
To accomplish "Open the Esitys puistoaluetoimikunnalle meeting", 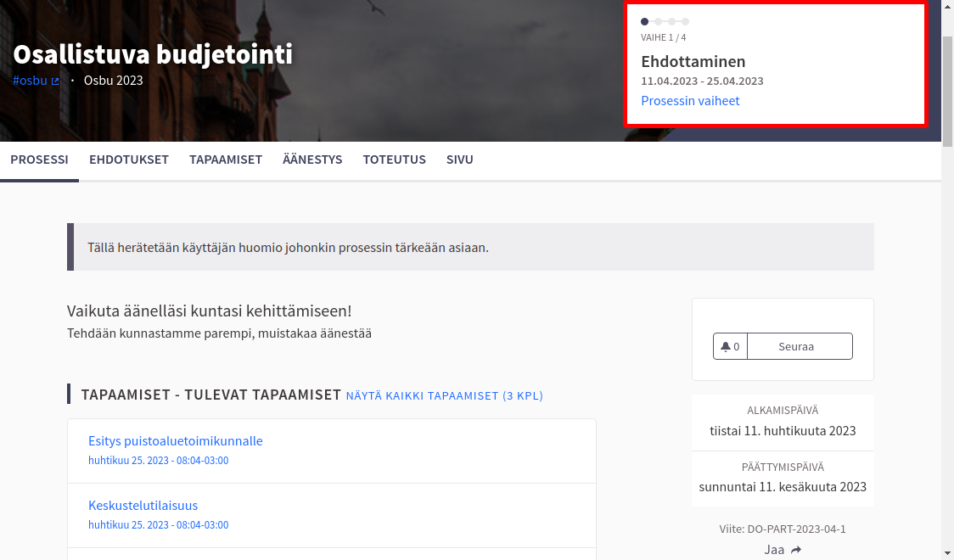I will [176, 441].
